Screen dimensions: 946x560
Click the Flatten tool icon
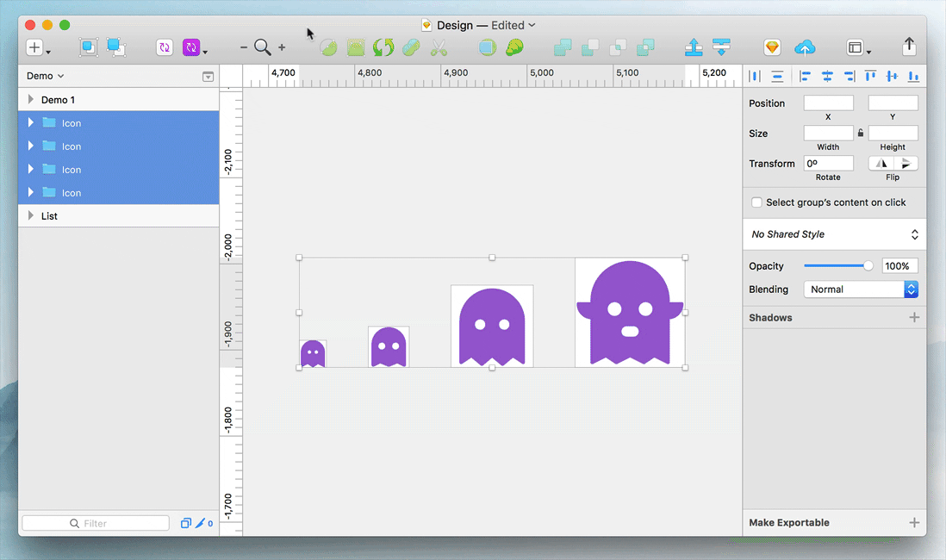tap(411, 47)
